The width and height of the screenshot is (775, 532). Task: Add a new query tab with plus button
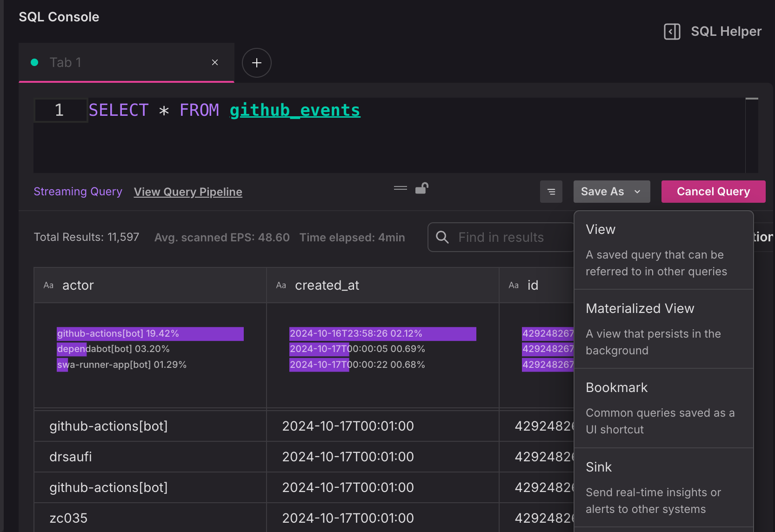tap(256, 63)
